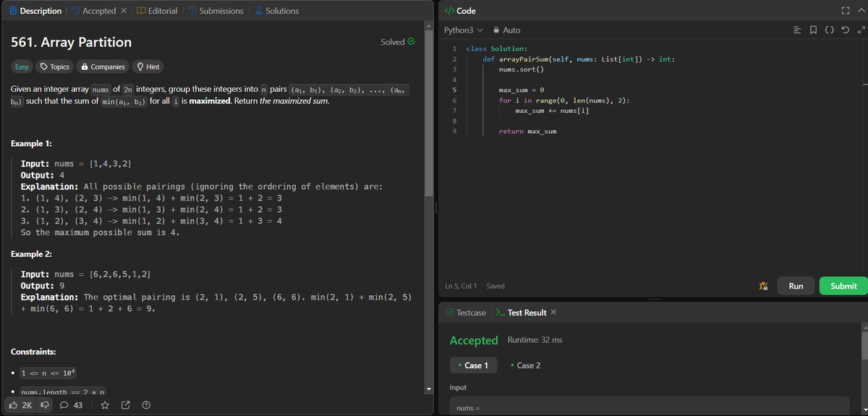Screen dimensions: 868x416
Task: Open the 43 comments discussion
Action: click(72, 405)
